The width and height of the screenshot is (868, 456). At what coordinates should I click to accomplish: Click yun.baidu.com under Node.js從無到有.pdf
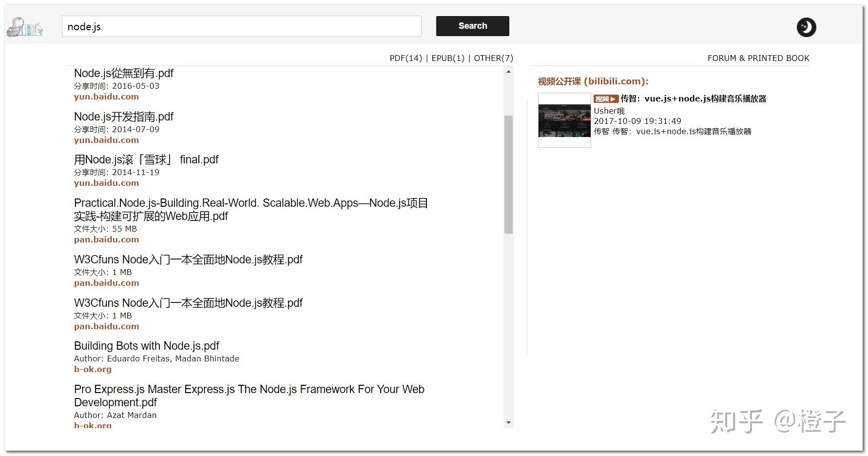[106, 97]
